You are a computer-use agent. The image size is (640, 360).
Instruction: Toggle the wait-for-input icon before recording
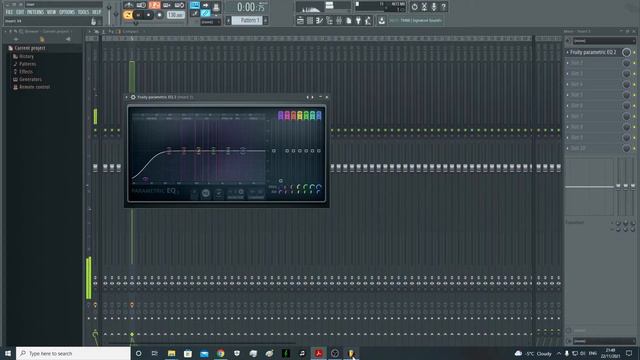[141, 5]
